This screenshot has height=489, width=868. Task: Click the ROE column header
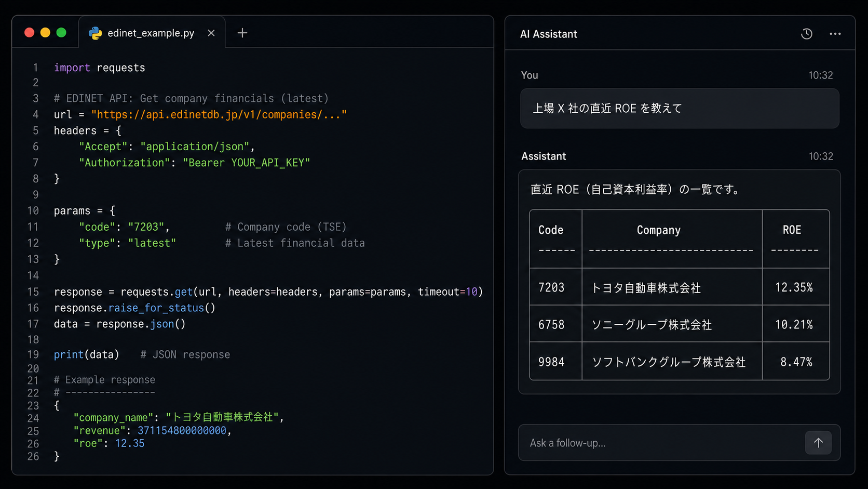(792, 230)
